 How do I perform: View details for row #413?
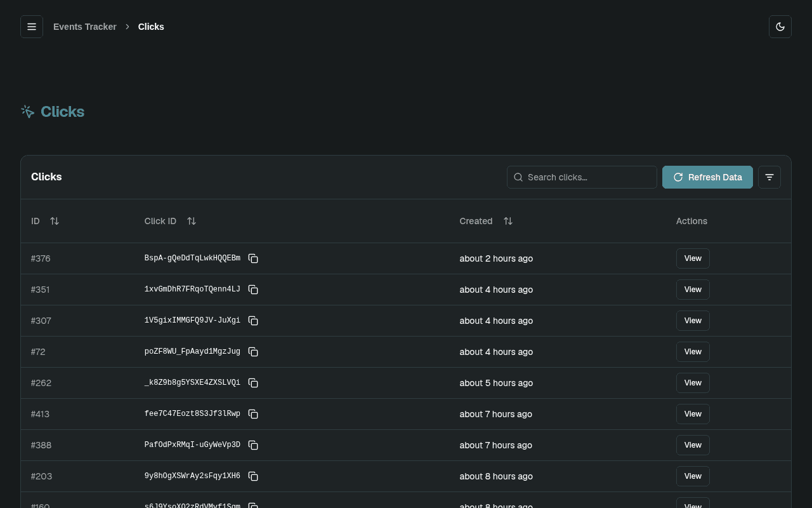click(x=693, y=414)
